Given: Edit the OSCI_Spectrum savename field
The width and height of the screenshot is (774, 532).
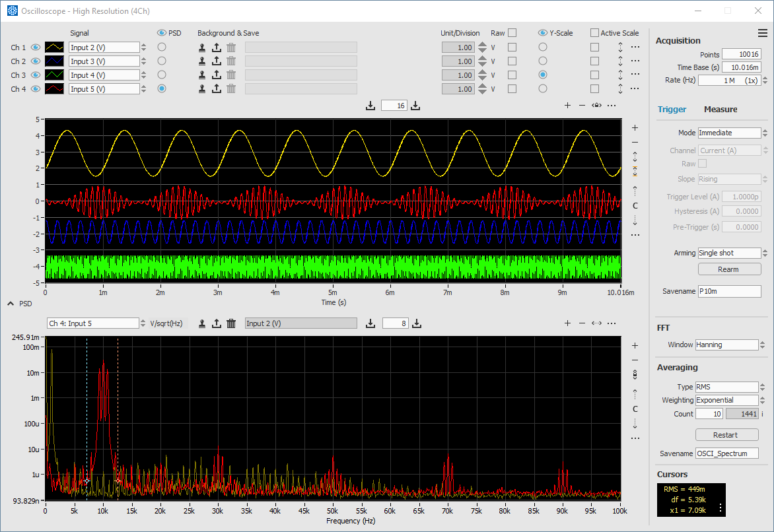Looking at the screenshot, I should pyautogui.click(x=726, y=453).
